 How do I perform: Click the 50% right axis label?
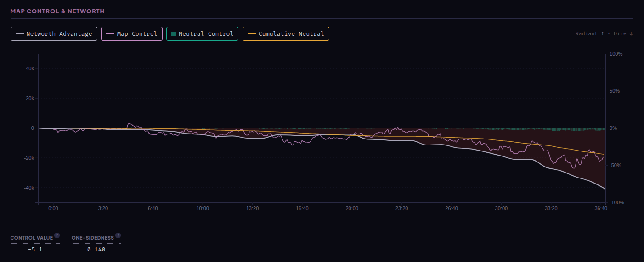pos(615,91)
